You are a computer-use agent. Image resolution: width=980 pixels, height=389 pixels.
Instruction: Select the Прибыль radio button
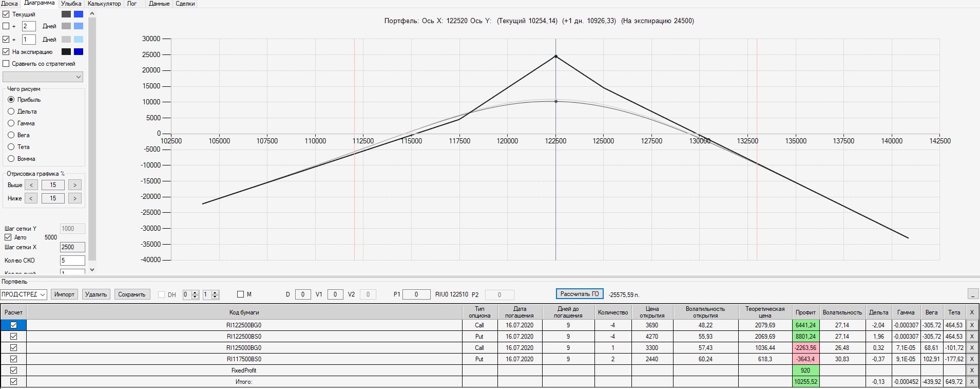[x=11, y=100]
